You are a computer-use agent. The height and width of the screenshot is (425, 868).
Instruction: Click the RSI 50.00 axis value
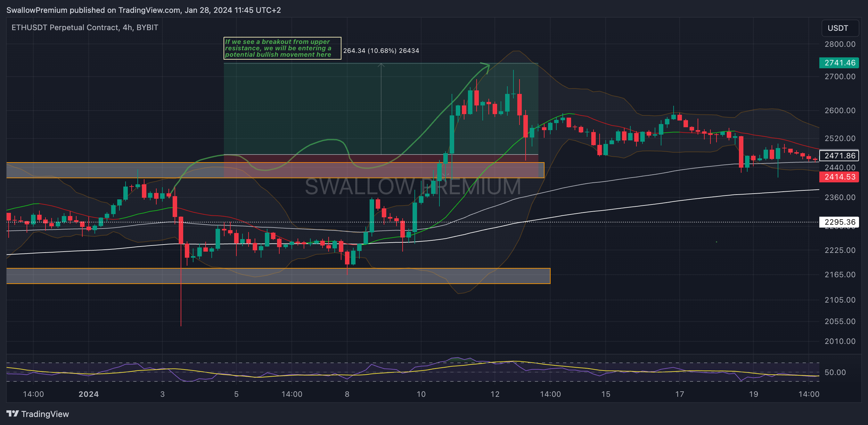[835, 372]
